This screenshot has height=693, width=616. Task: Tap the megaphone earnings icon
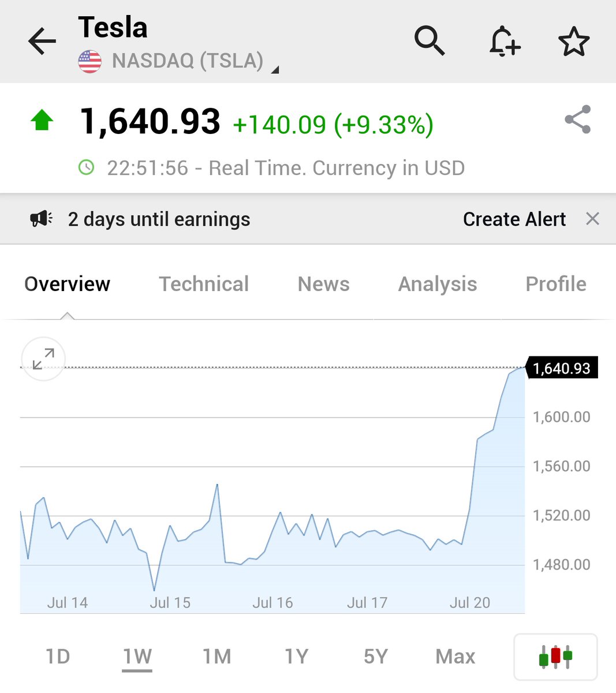41,219
